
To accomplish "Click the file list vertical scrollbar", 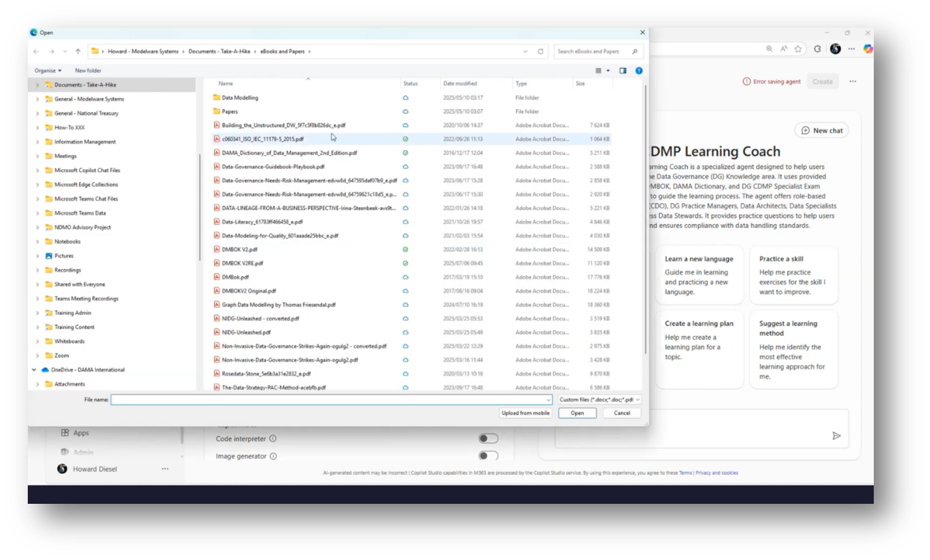I will point(645,219).
